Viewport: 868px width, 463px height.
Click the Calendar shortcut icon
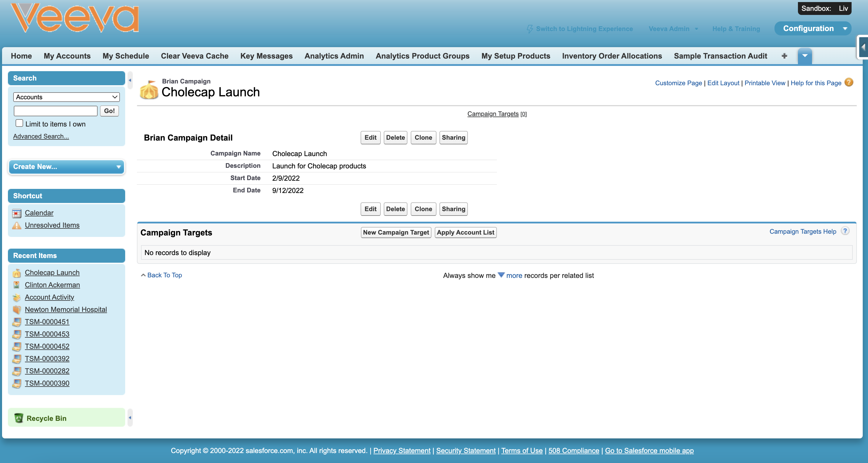(16, 213)
